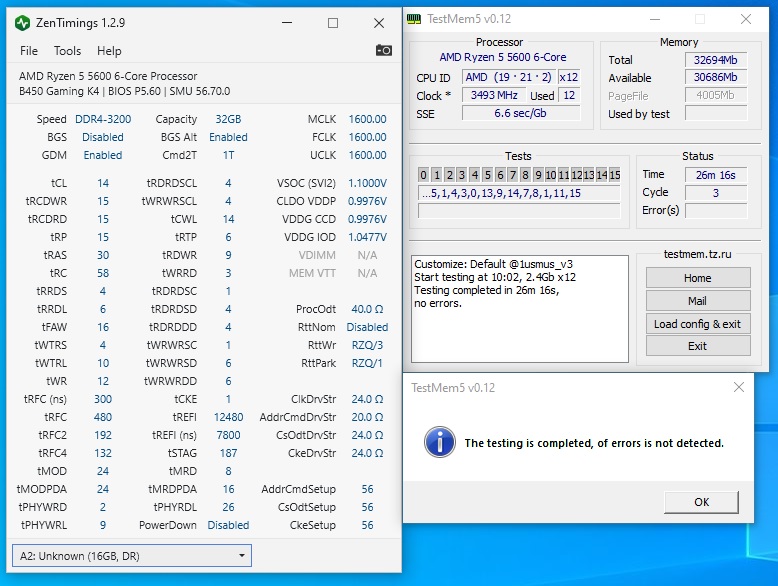This screenshot has width=778, height=586.
Task: Click the empty progress bar under Tests
Action: (x=519, y=211)
